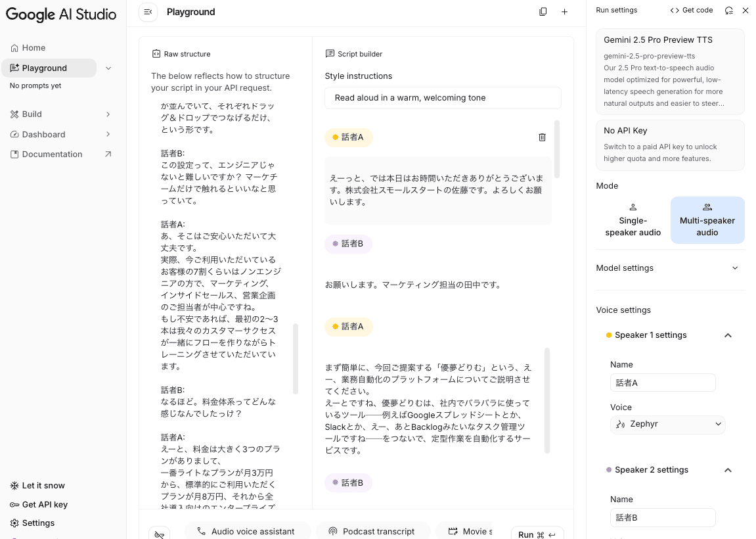756x539 pixels.
Task: Click the Run button
Action: click(x=537, y=534)
